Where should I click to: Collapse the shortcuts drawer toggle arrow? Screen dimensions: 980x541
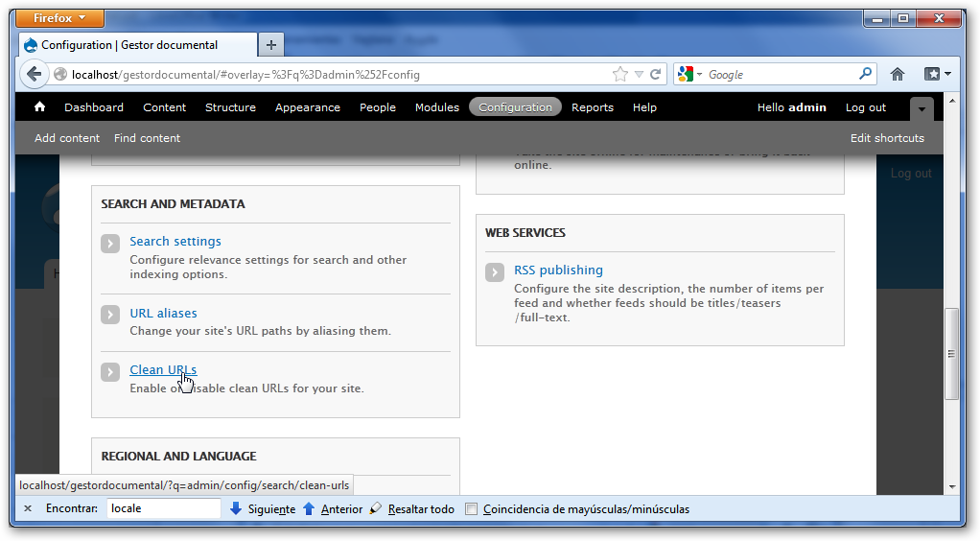tap(921, 108)
